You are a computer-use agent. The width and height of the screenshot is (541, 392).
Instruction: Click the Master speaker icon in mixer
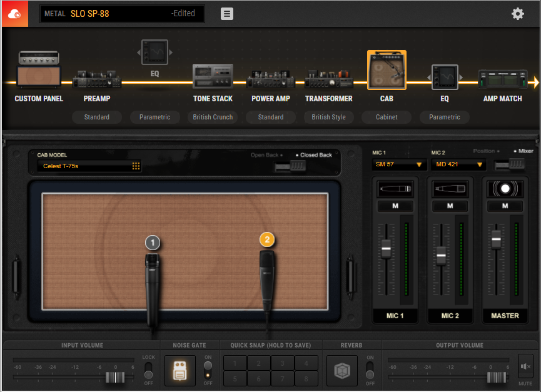pyautogui.click(x=505, y=189)
